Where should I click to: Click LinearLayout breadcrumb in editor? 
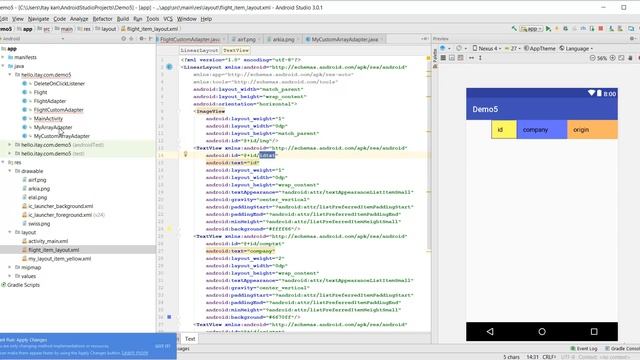[x=199, y=50]
